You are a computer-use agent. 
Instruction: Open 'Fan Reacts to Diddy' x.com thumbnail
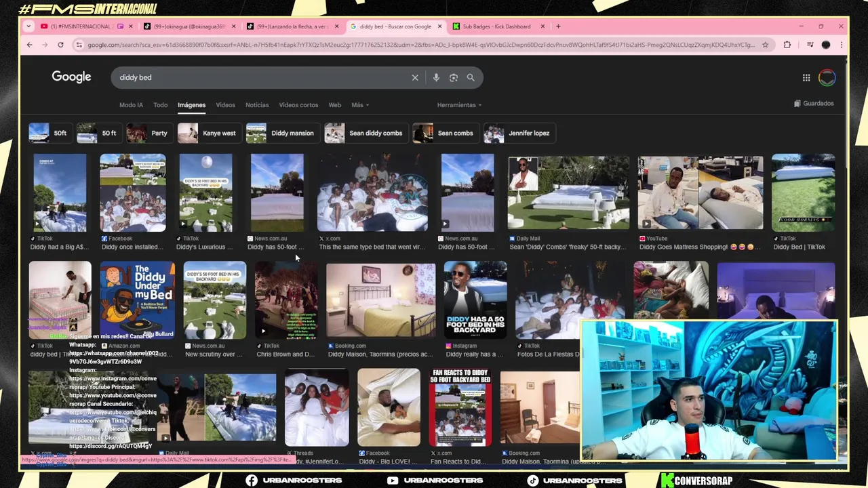tap(460, 407)
